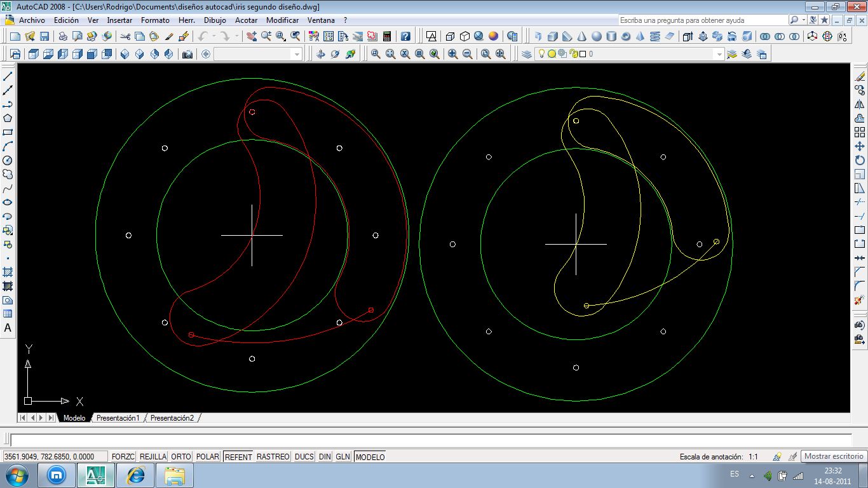This screenshot has width=868, height=488.
Task: Open the Dibujo menu
Action: tap(215, 20)
